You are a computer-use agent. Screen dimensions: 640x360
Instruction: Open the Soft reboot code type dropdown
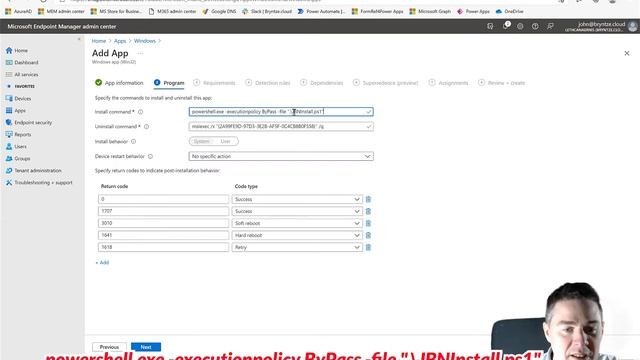click(297, 223)
